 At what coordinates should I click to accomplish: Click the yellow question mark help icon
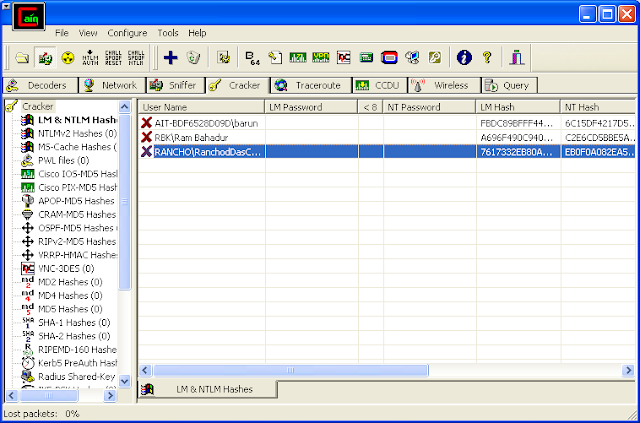pyautogui.click(x=487, y=58)
